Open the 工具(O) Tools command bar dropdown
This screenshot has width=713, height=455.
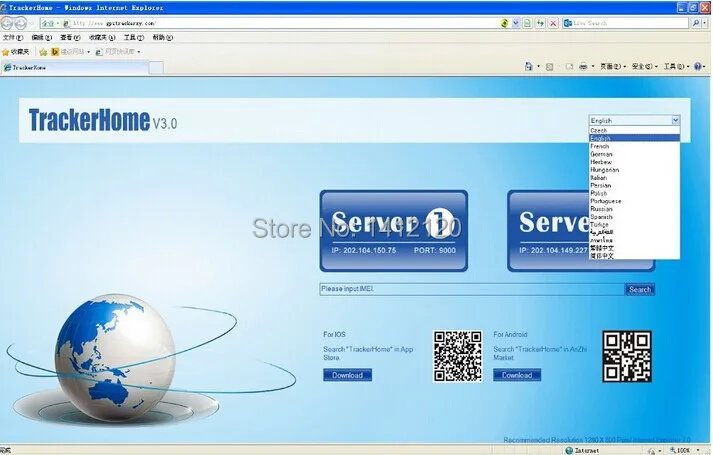(x=677, y=66)
